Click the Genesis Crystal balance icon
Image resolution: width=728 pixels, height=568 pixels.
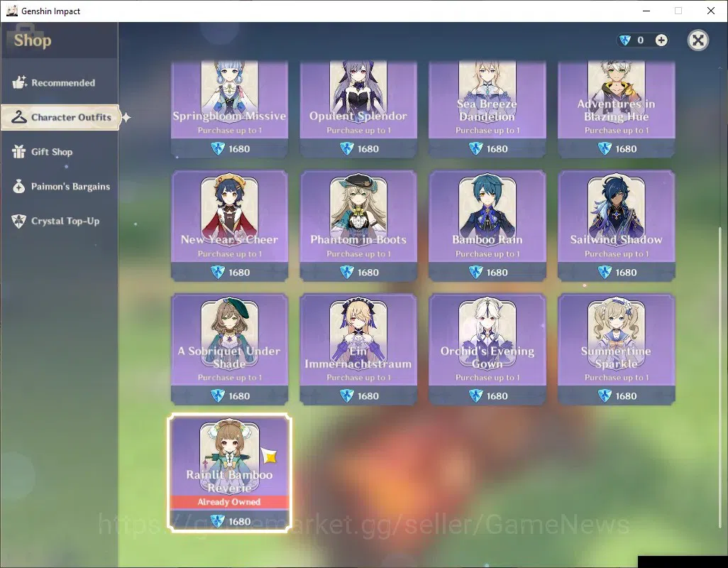[625, 40]
